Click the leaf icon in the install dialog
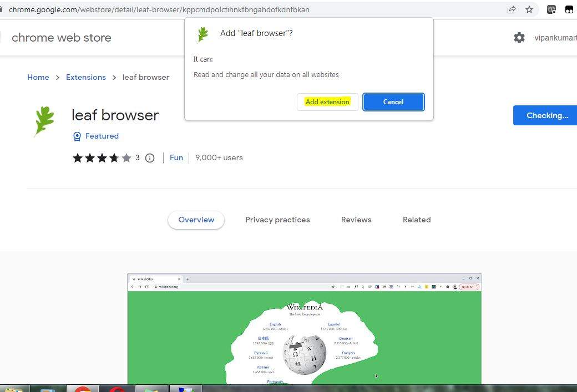577x392 pixels. tap(203, 34)
